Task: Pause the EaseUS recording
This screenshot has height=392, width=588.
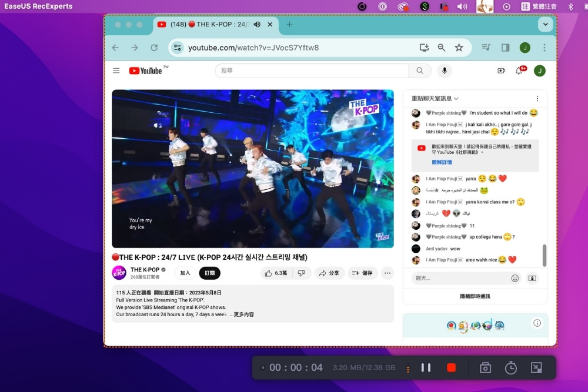Action: [426, 368]
